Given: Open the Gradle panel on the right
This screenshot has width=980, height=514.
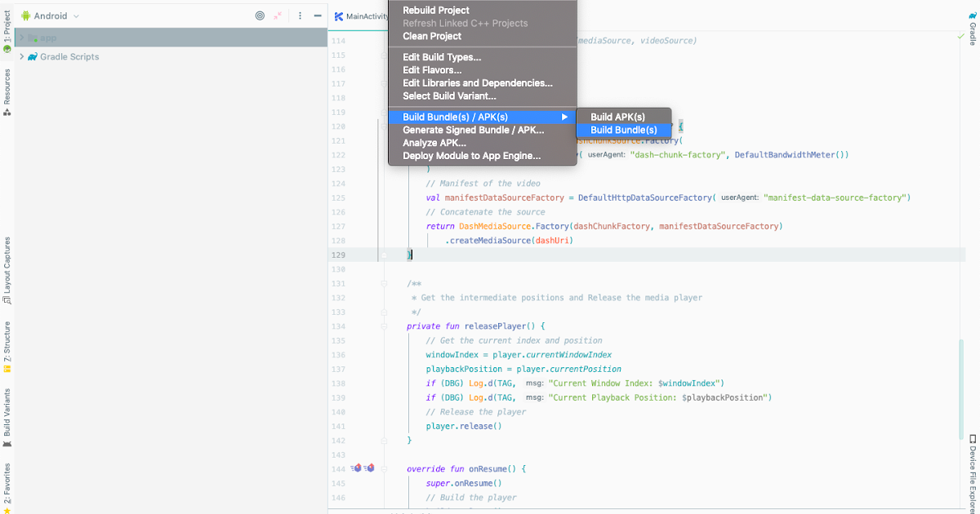Looking at the screenshot, I should point(973,26).
